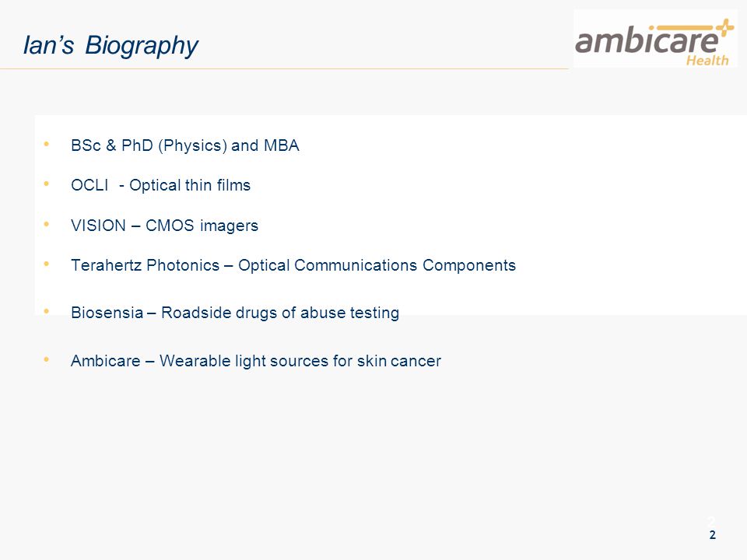The width and height of the screenshot is (747, 560).
Task: Select the Health text in the logo
Action: 707,60
